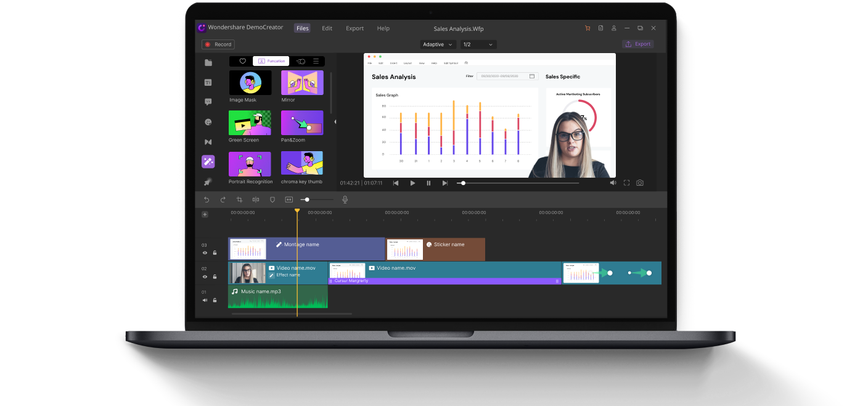
Task: Click the split clip icon in timeline toolbar
Action: [256, 200]
